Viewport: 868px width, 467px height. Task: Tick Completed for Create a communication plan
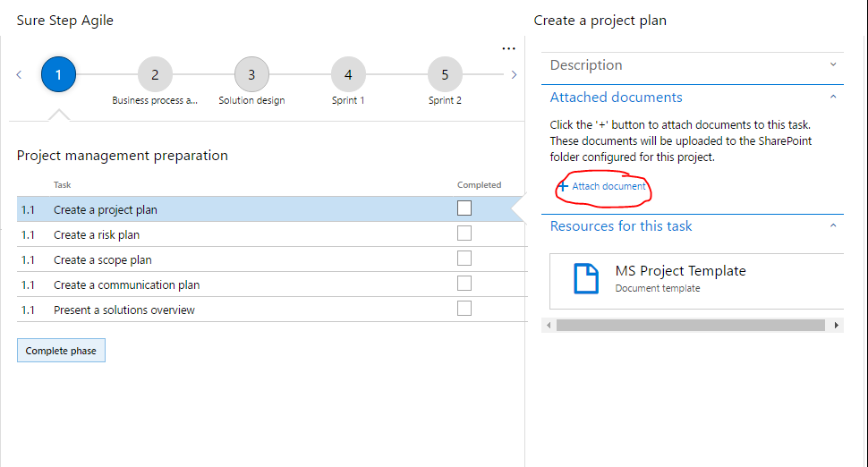464,284
